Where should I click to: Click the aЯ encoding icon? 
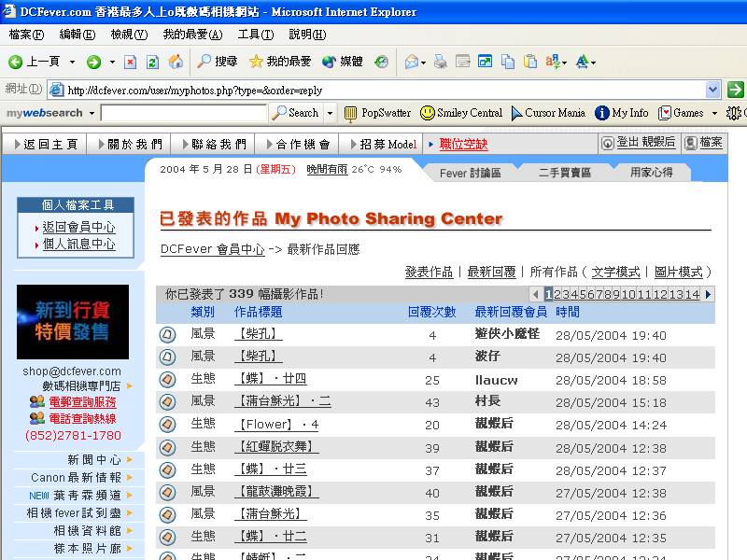click(x=553, y=62)
